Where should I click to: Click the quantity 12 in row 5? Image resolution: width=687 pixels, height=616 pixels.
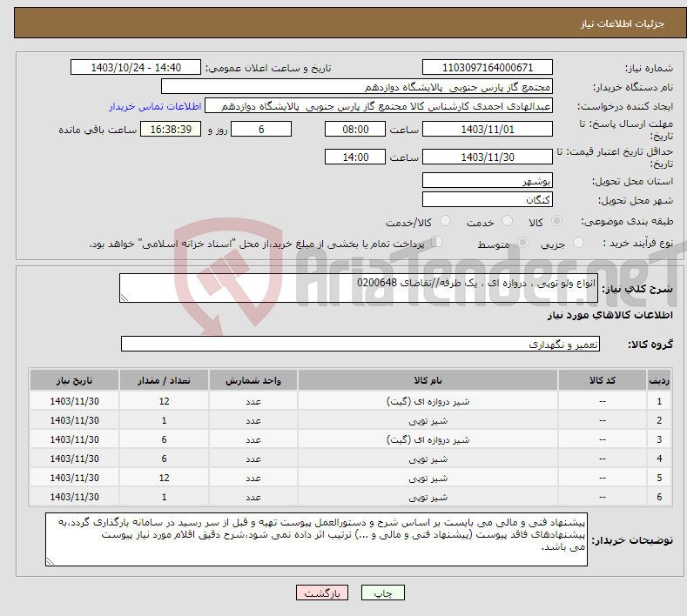[x=164, y=478]
